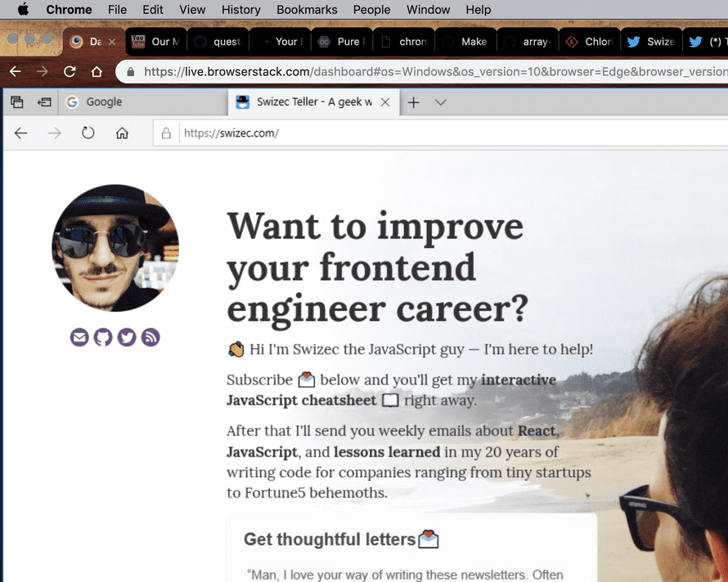
Task: Open the RSS feed icon under avatar
Action: pos(151,337)
